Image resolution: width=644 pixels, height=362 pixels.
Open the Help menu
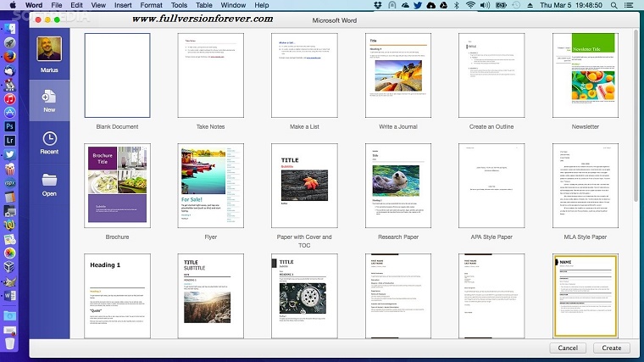(x=262, y=5)
